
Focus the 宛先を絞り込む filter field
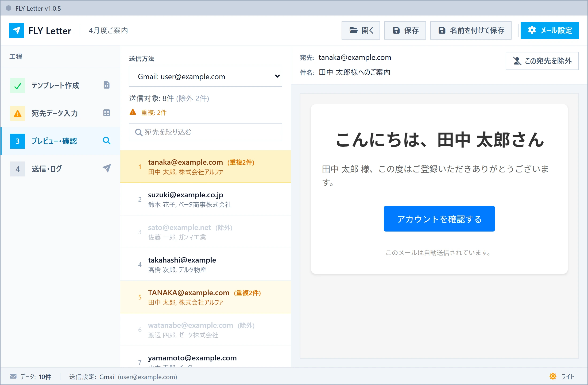click(x=206, y=132)
